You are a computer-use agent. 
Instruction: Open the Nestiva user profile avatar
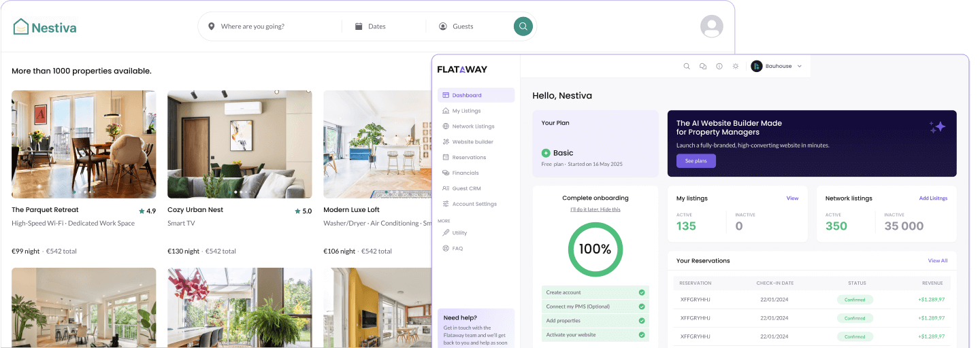(711, 27)
